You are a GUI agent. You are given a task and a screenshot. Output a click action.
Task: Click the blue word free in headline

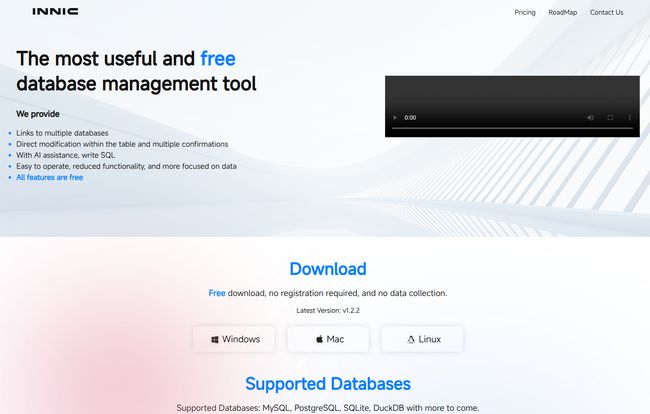click(218, 58)
